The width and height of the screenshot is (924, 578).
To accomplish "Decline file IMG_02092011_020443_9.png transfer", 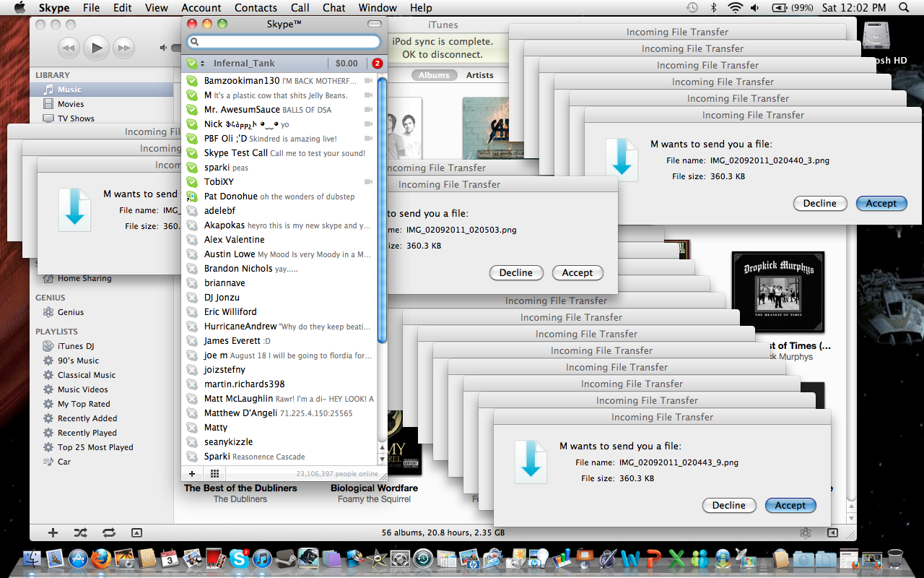I will (x=729, y=506).
